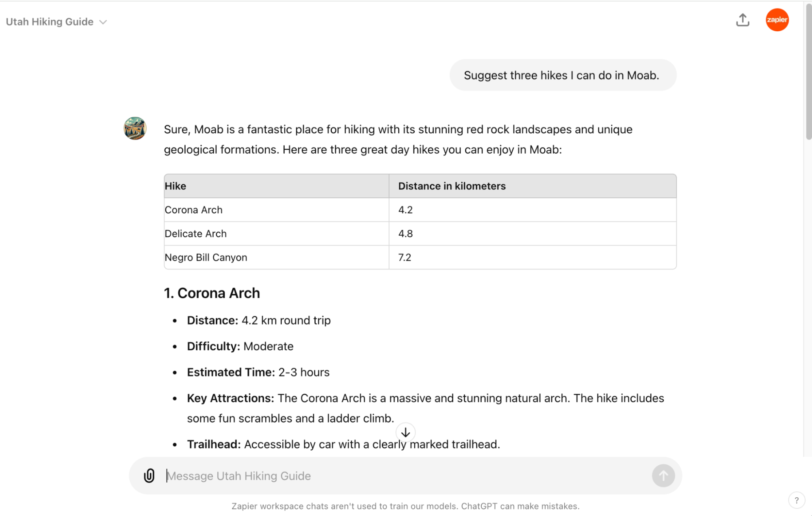Click the Utah Hiking Guide avatar image
The height and width of the screenshot is (516, 812).
point(135,128)
